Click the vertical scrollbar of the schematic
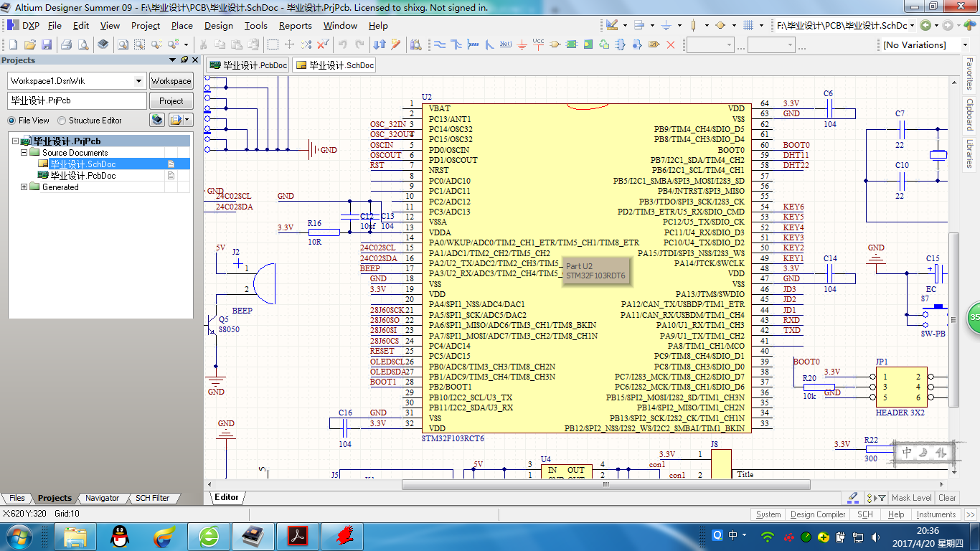980x551 pixels. 953,319
